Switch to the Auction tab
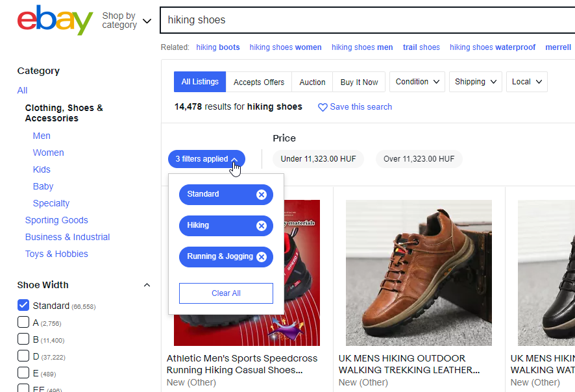The width and height of the screenshot is (575, 392). coord(312,82)
